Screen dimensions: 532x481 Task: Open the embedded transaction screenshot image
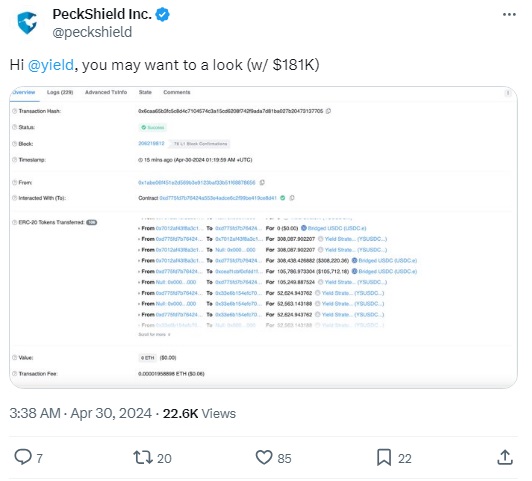point(263,237)
